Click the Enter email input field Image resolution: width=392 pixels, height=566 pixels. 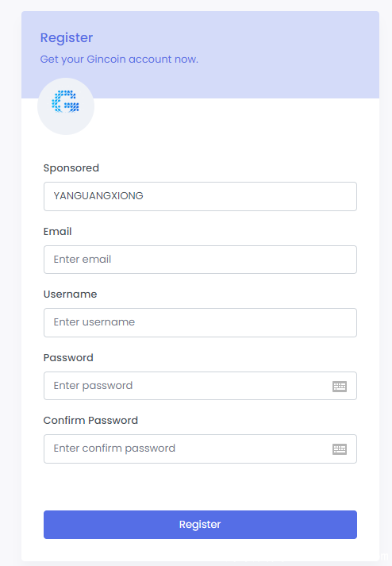coord(200,260)
